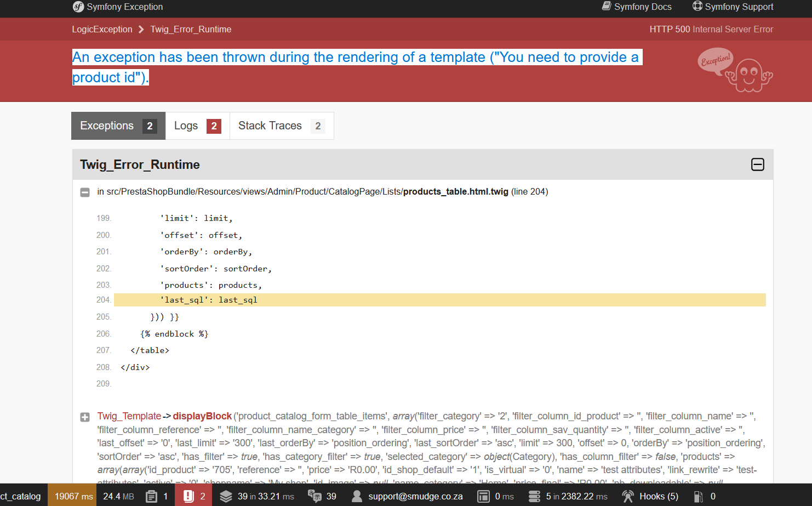Screen dimensions: 812x506
Task: Switch to the Exceptions tab
Action: [118, 126]
